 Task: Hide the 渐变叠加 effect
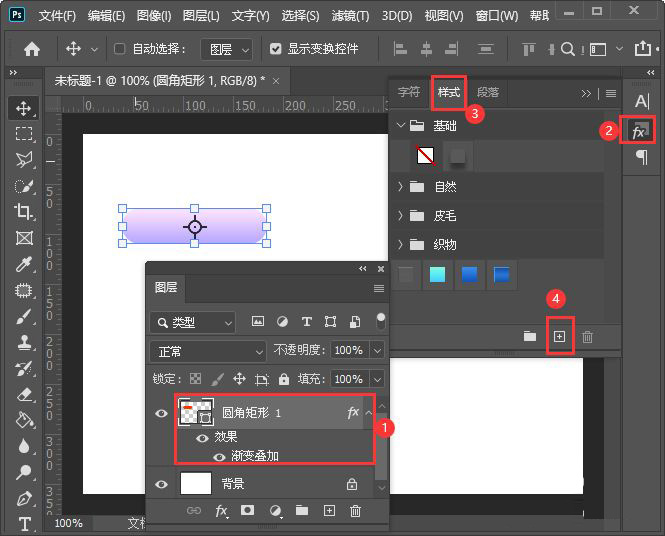click(219, 457)
